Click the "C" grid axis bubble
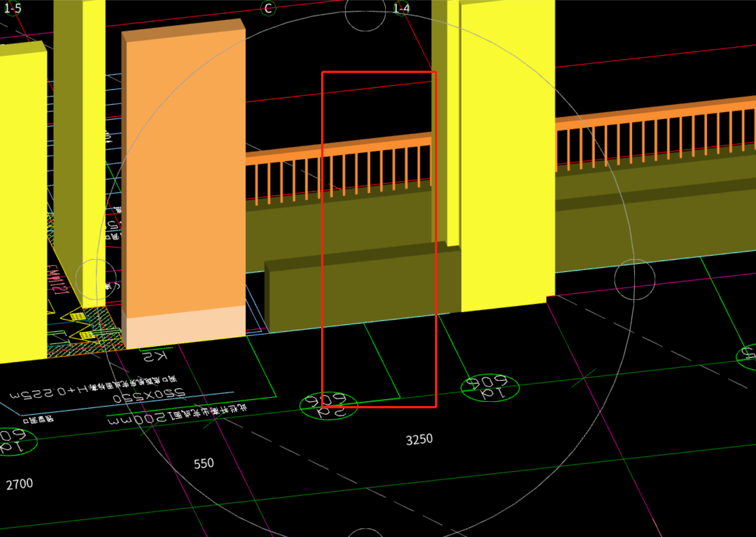This screenshot has width=756, height=537. [268, 8]
